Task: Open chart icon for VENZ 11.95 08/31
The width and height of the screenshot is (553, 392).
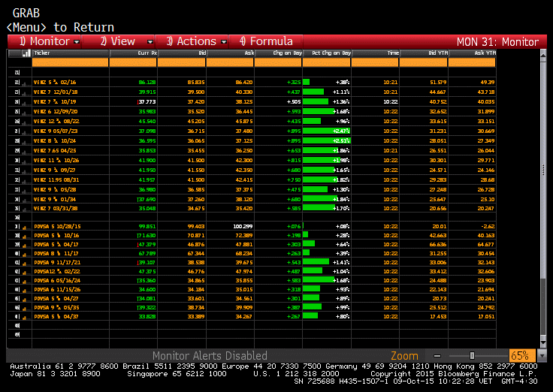Action: coord(25,181)
